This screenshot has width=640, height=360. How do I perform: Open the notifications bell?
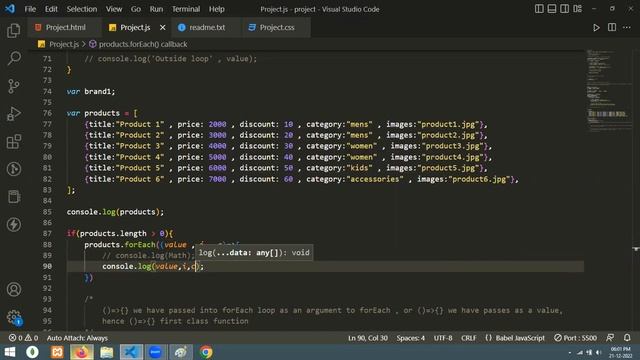tap(627, 338)
